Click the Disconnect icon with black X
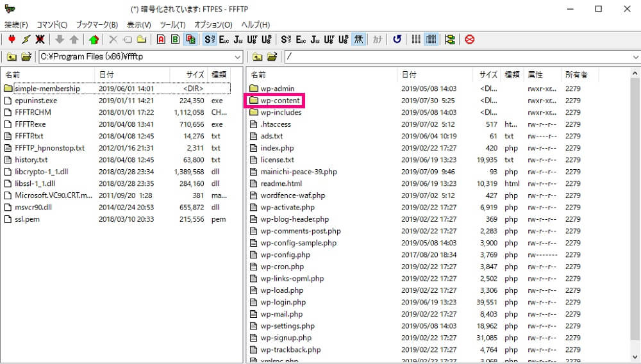 click(40, 39)
